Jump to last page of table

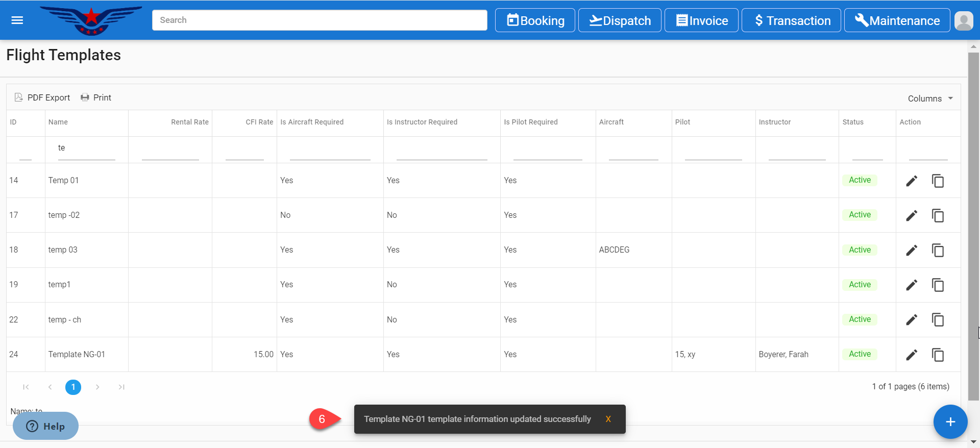coord(121,387)
